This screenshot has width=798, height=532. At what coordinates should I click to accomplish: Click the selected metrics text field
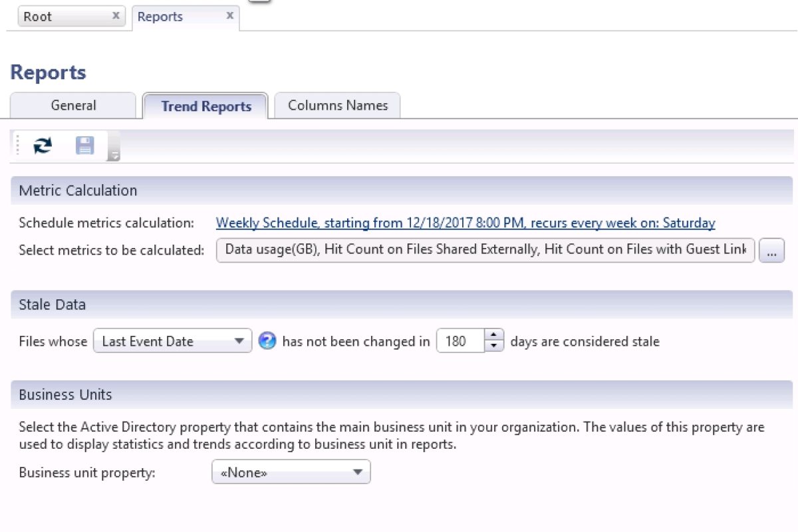485,249
